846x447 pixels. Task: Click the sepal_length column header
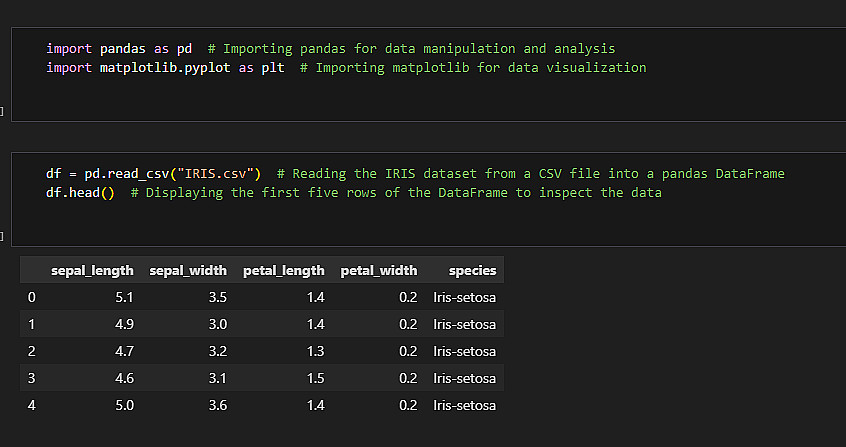click(x=92, y=270)
